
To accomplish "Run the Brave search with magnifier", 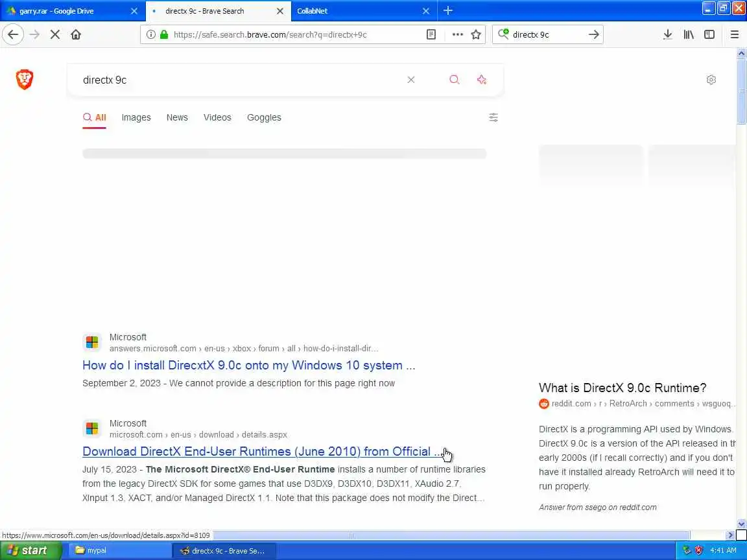I will pyautogui.click(x=455, y=80).
